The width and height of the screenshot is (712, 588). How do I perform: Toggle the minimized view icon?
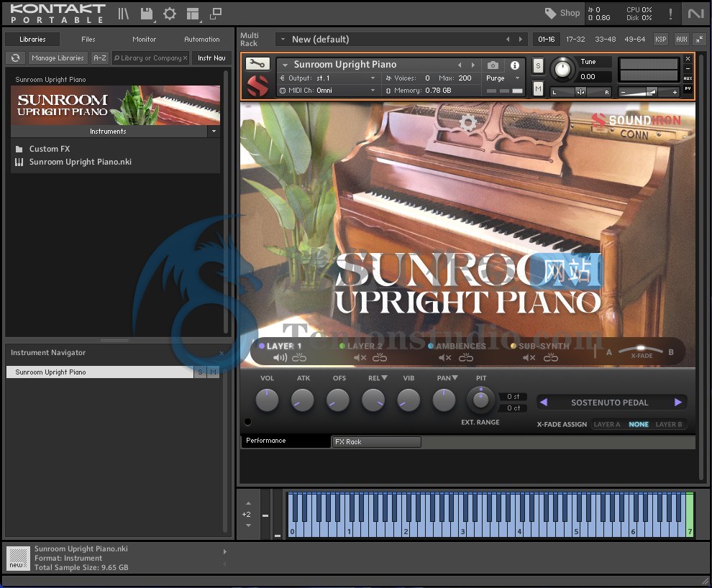(x=216, y=14)
